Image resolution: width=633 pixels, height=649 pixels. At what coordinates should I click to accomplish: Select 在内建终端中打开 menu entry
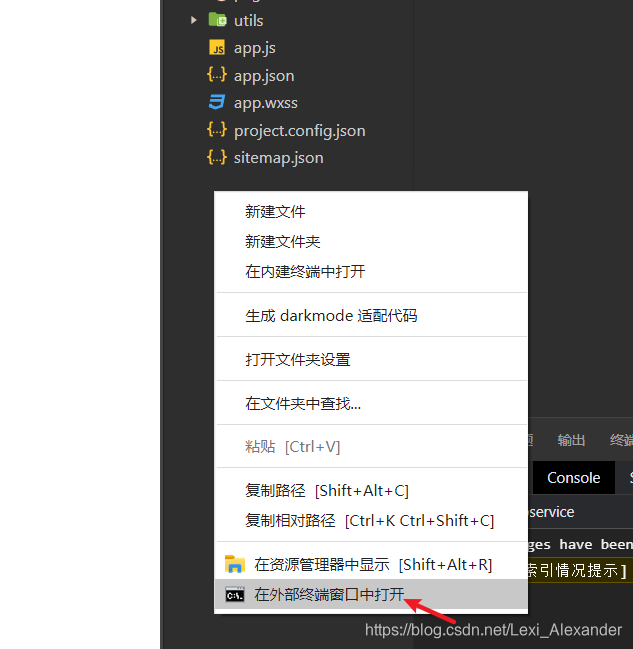coord(371,272)
